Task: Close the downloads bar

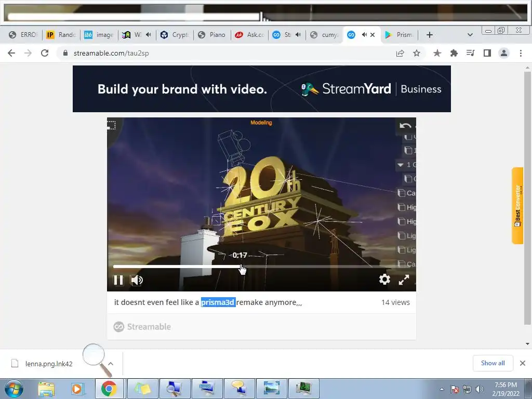Action: [x=523, y=363]
